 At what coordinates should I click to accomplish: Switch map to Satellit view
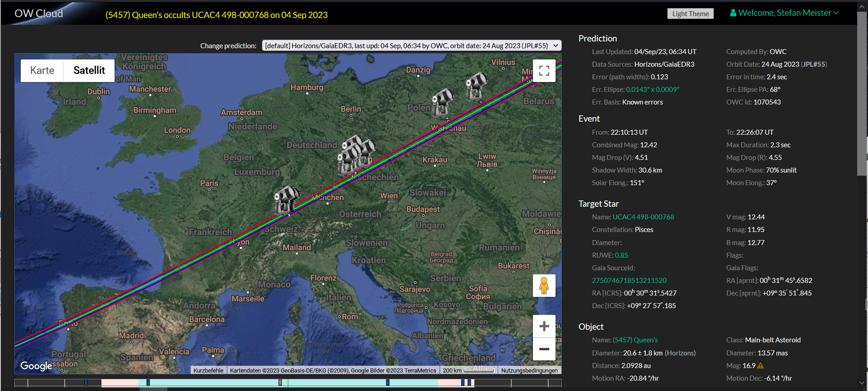tap(89, 70)
